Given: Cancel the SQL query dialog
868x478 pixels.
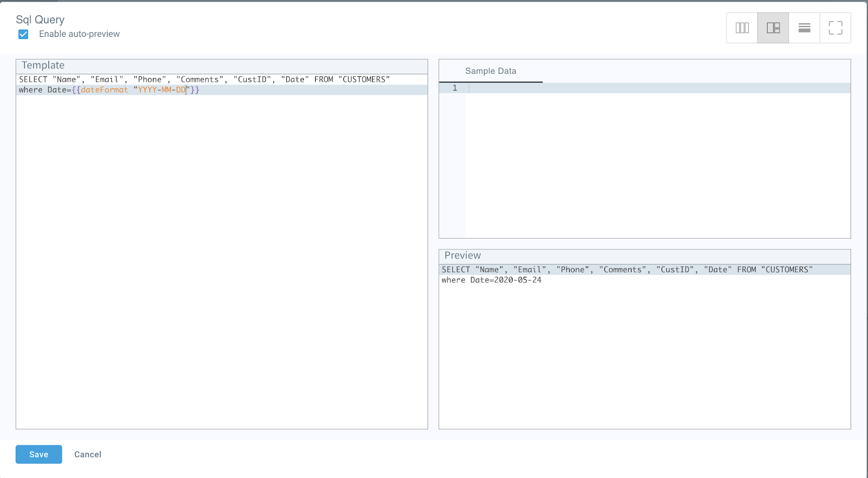Looking at the screenshot, I should point(88,454).
